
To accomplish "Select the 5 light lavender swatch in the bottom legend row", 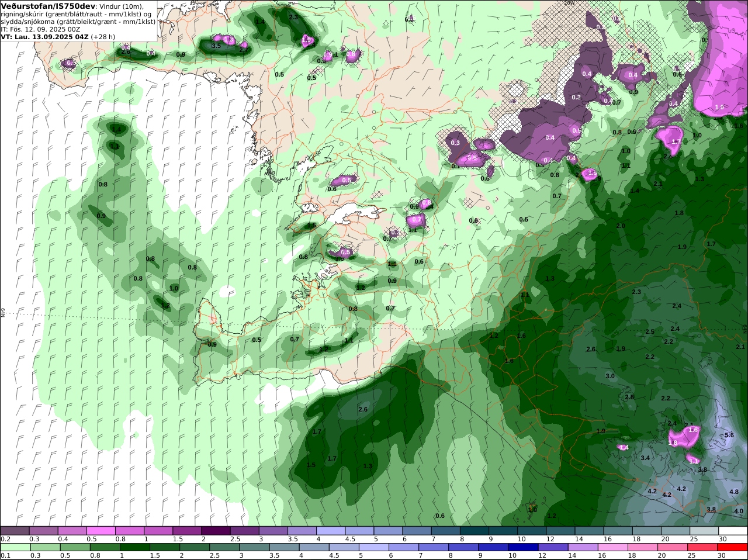I will pos(373,547).
